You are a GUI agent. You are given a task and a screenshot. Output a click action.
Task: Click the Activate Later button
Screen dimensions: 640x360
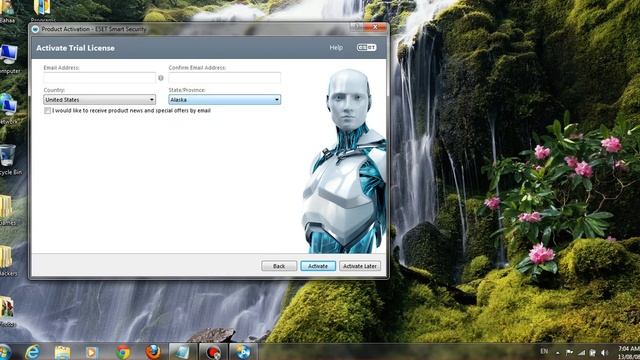click(360, 266)
